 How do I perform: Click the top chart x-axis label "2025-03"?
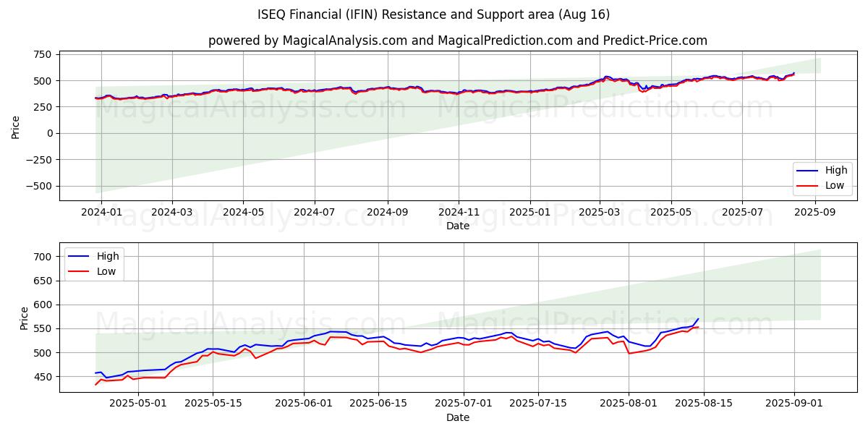600,213
